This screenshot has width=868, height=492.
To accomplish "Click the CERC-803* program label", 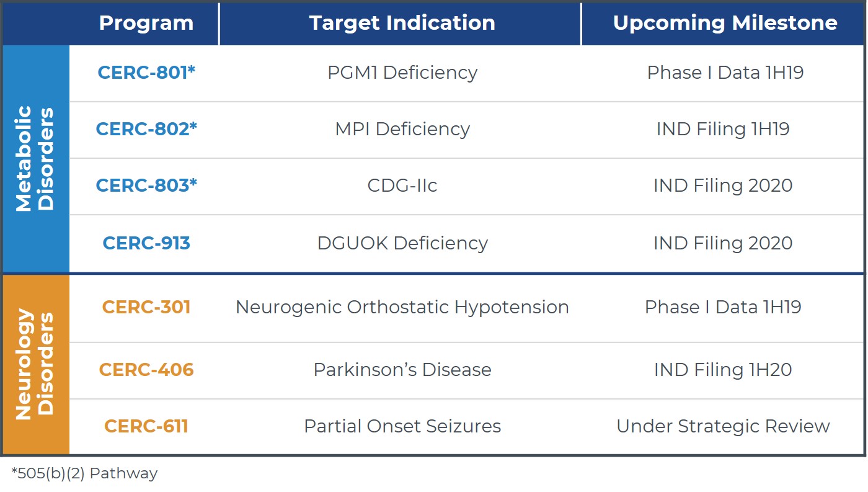I will pos(146,186).
